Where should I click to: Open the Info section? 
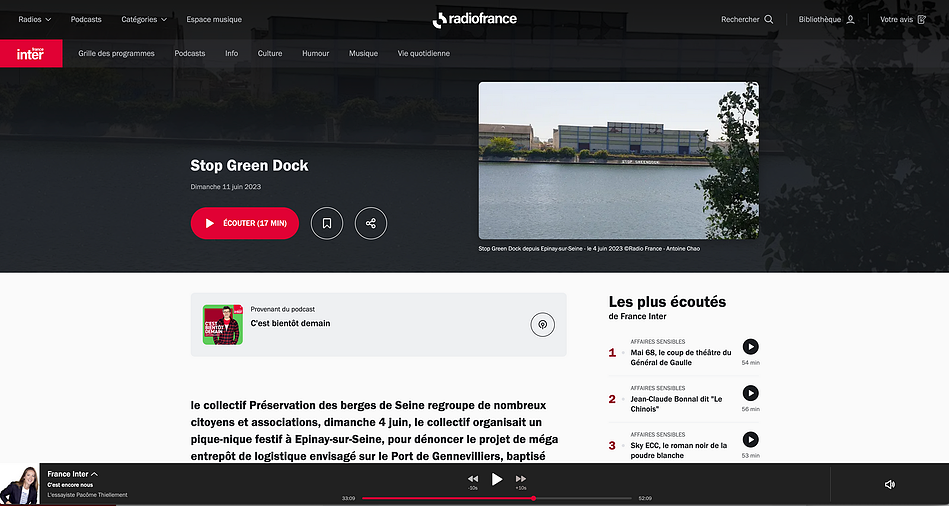click(232, 53)
